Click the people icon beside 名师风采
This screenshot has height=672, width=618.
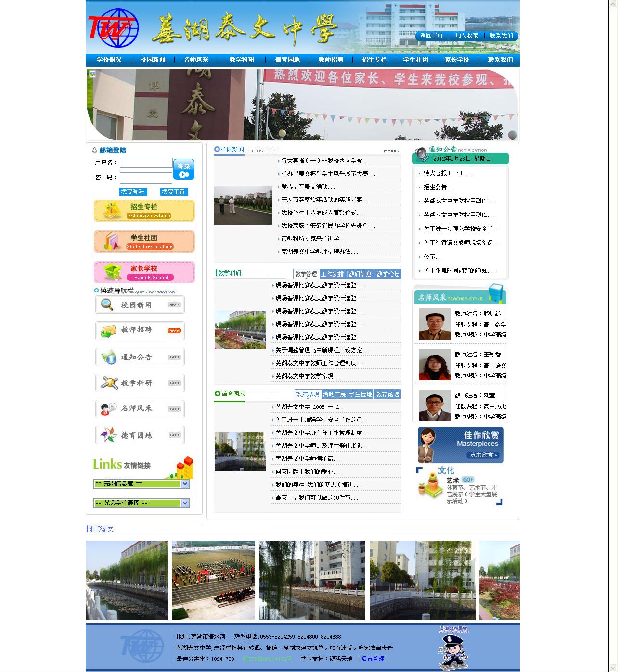tap(108, 409)
